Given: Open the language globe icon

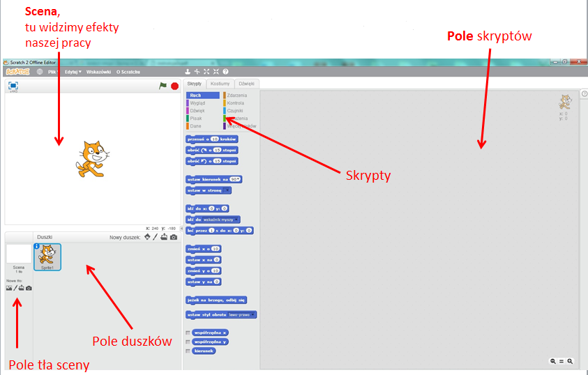Looking at the screenshot, I should pos(40,72).
